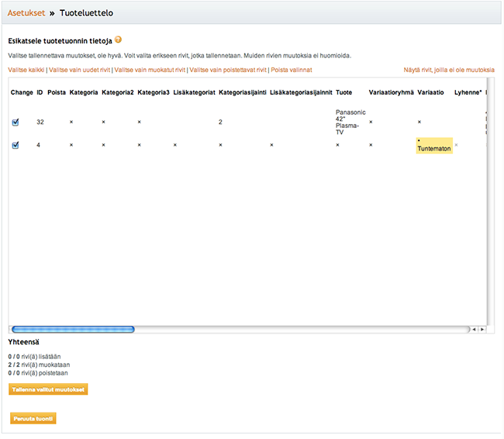Click the horizontal scrollbar left arrow

(475, 330)
